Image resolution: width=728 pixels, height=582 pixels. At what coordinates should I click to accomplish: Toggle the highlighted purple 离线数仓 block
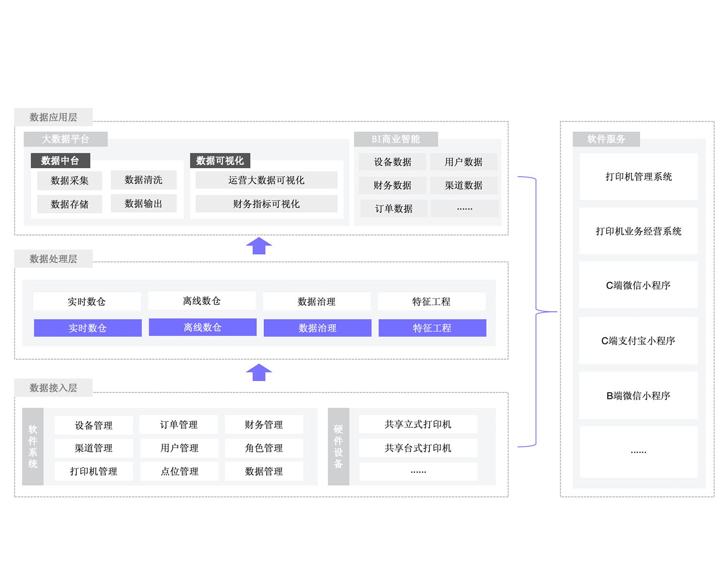202,327
